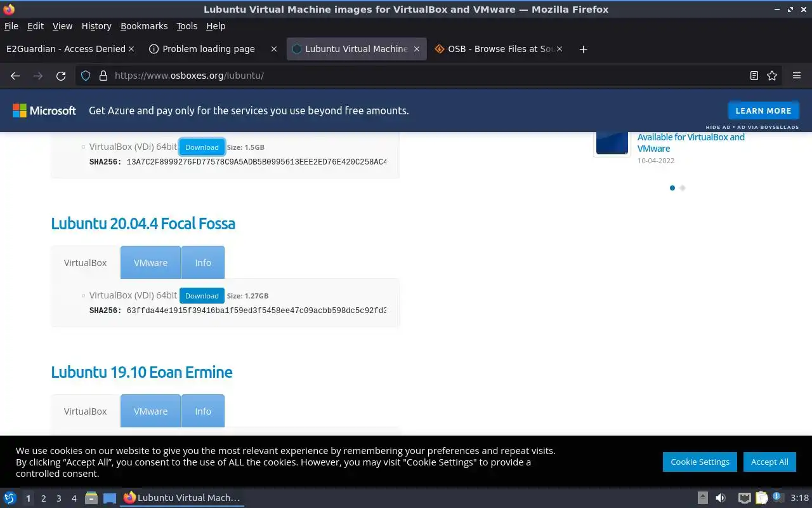Select VMware tab under Lubuntu 19.10
This screenshot has width=812, height=508.
point(150,411)
